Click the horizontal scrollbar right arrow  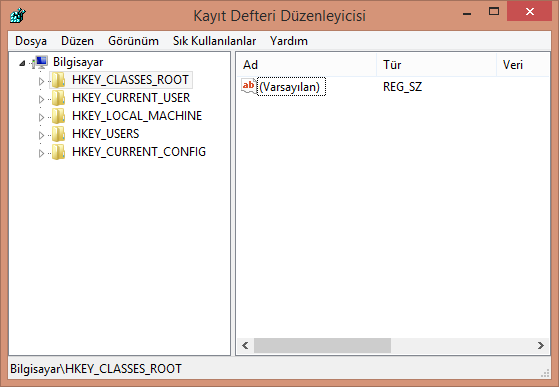(x=541, y=345)
